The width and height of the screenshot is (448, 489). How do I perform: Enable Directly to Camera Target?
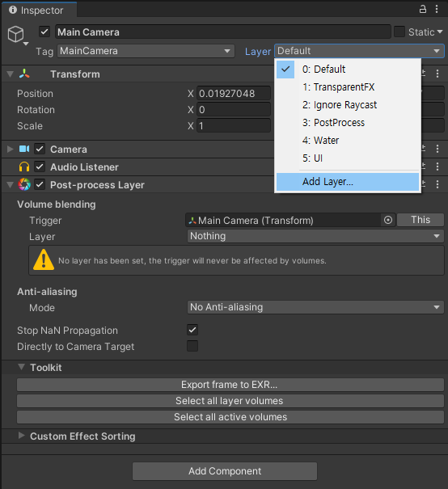point(192,346)
